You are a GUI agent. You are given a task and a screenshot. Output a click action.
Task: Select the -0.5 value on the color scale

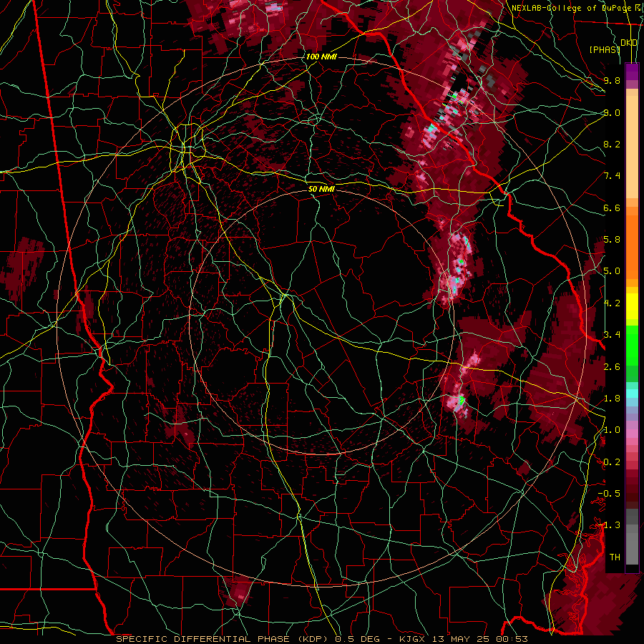(609, 494)
